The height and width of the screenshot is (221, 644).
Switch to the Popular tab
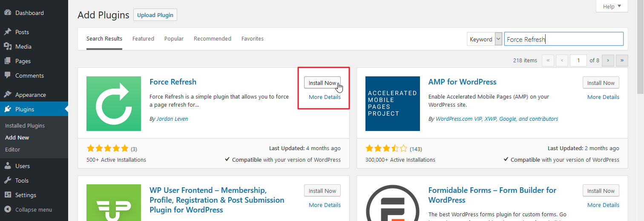(x=174, y=39)
